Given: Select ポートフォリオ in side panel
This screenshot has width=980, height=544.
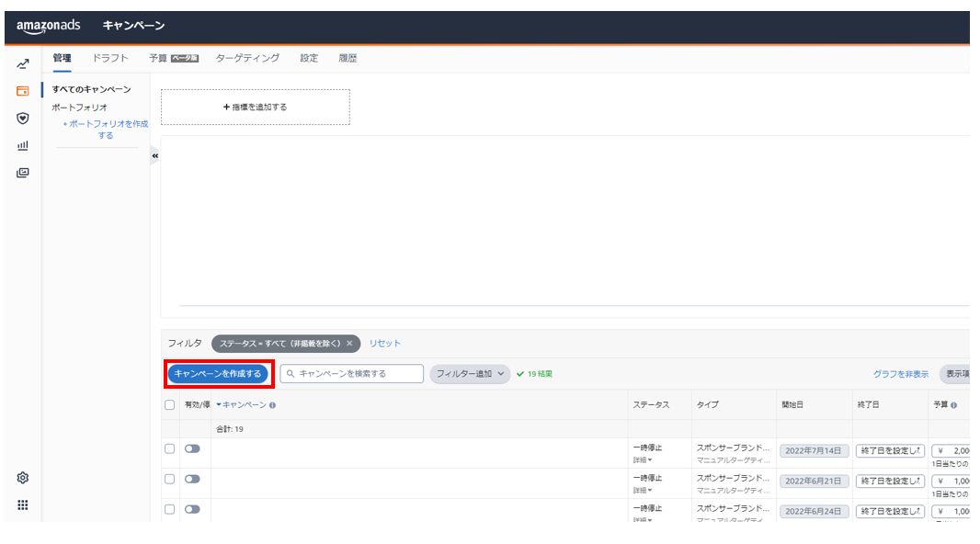Looking at the screenshot, I should coord(79,108).
